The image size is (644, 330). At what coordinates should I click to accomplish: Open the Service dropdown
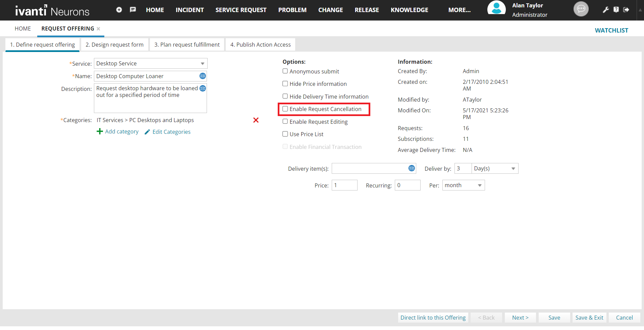pos(202,63)
